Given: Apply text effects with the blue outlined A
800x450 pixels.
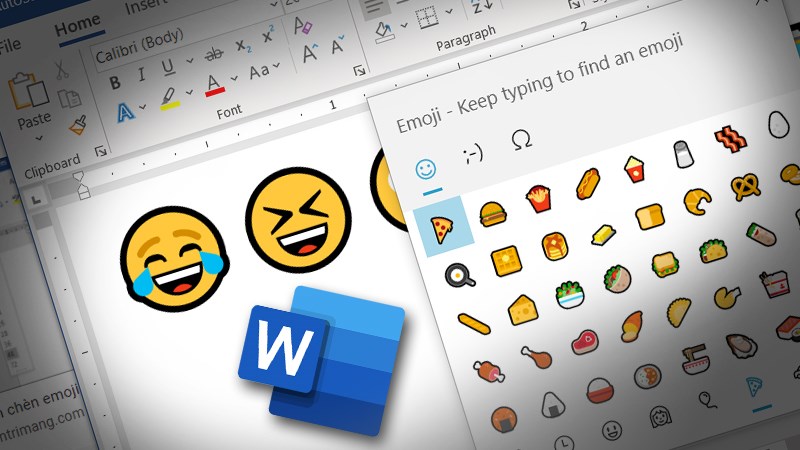Looking at the screenshot, I should [x=125, y=112].
